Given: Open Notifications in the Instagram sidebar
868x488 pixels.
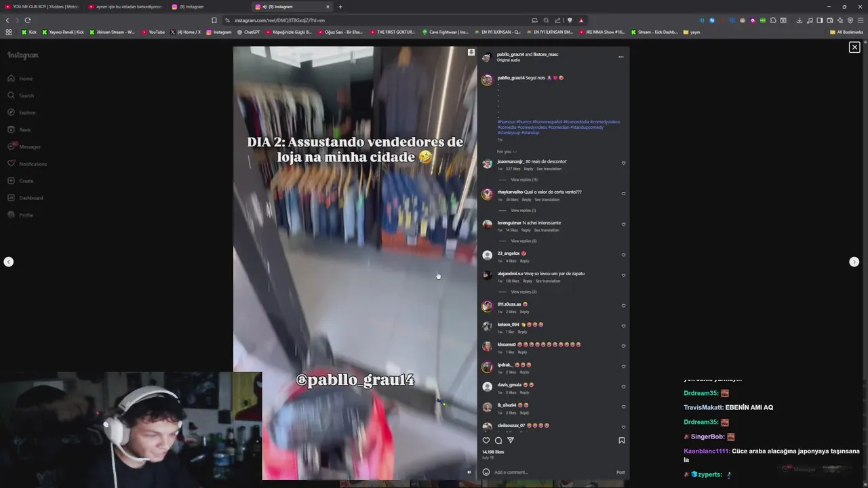Looking at the screenshot, I should [x=27, y=164].
